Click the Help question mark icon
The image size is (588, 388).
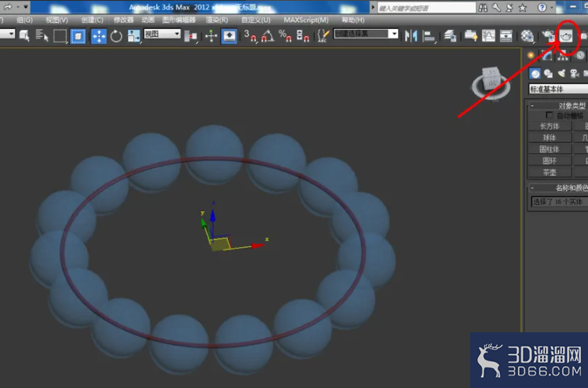click(542, 8)
